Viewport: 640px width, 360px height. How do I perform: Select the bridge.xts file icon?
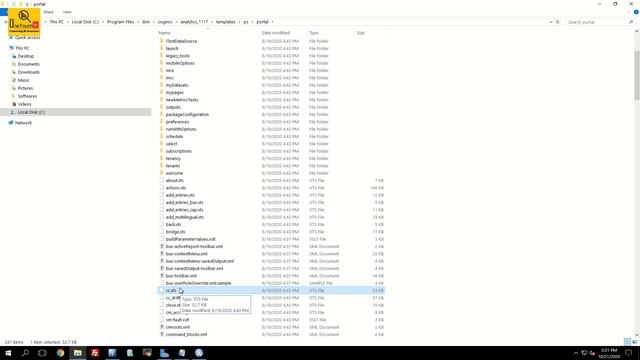(162, 232)
